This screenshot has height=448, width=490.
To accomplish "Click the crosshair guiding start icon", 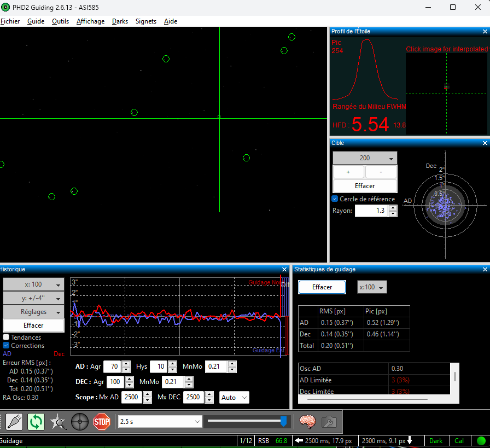I will [80, 422].
